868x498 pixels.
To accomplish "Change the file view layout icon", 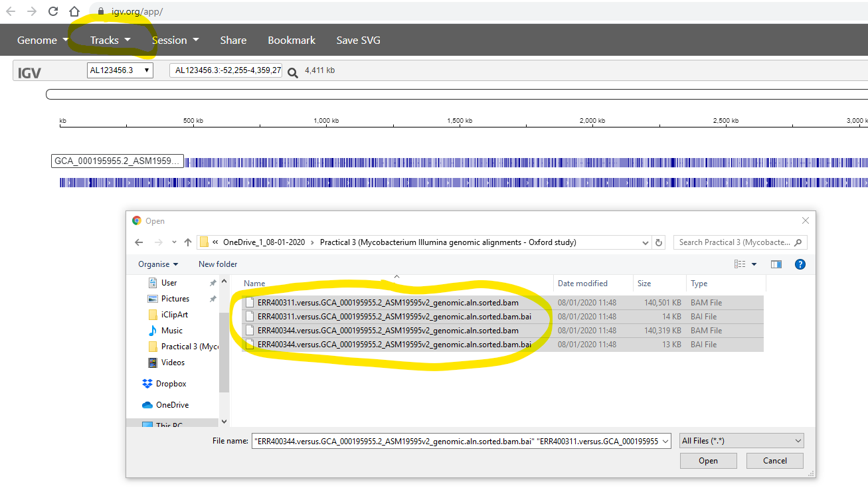I will [740, 264].
